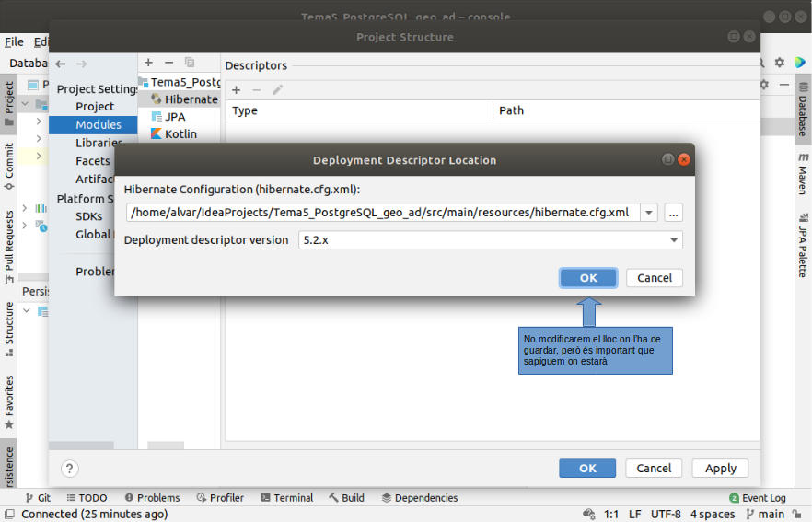The width and height of the screenshot is (812, 522).
Task: Open the Build tool window
Action: click(346, 498)
